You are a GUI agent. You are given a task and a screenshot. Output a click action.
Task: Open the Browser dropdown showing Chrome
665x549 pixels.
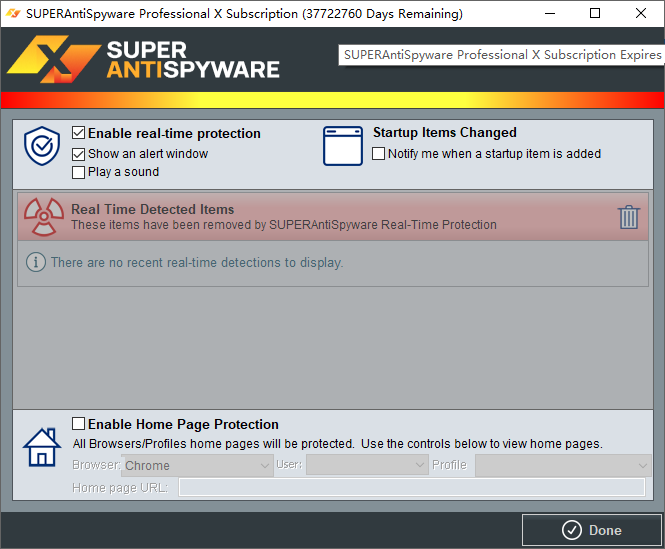198,465
